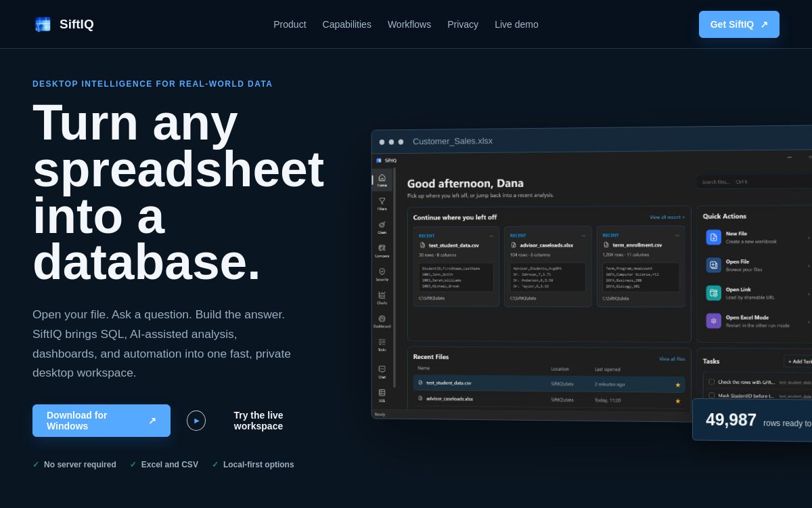This screenshot has width=812, height=508.
Task: Open the Product nav menu item
Action: click(290, 24)
